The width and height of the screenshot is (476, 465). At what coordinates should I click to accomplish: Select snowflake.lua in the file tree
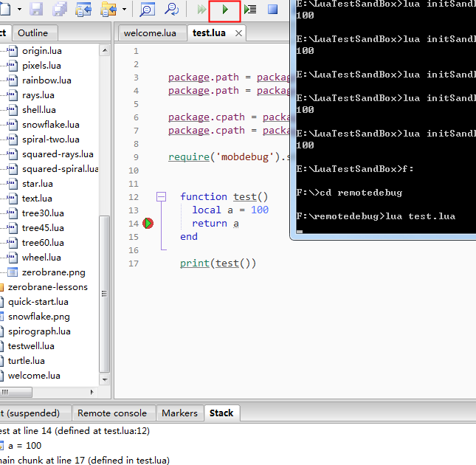[50, 124]
